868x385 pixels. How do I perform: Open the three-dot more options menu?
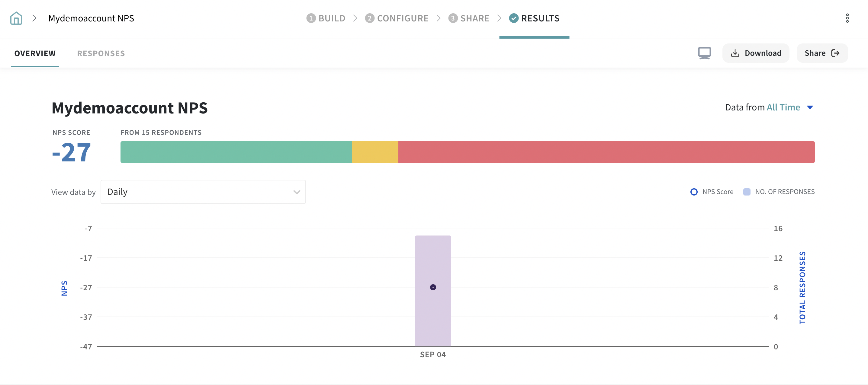(x=847, y=18)
